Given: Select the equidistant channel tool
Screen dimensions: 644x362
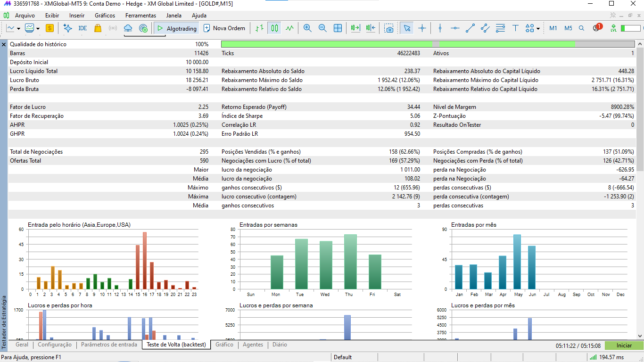Looking at the screenshot, I should (485, 28).
